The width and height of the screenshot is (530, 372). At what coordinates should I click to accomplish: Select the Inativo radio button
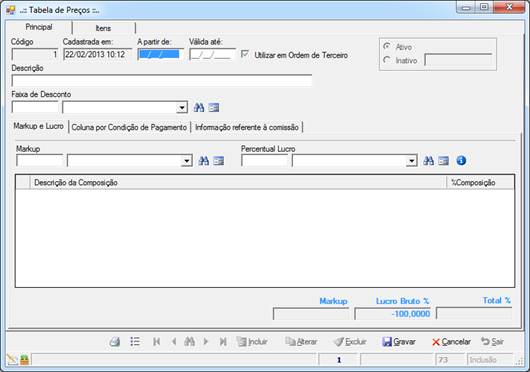(x=387, y=60)
